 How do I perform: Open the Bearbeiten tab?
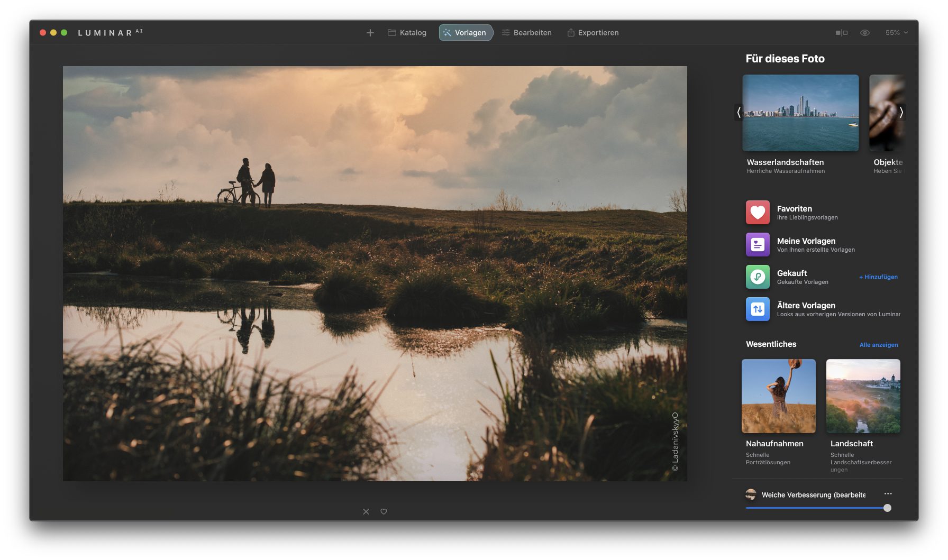(526, 33)
